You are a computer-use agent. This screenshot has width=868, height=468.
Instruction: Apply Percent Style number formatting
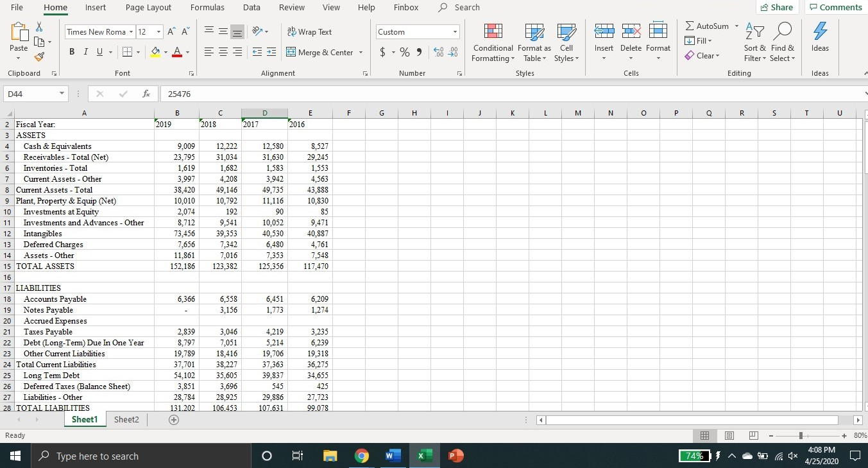(x=405, y=52)
